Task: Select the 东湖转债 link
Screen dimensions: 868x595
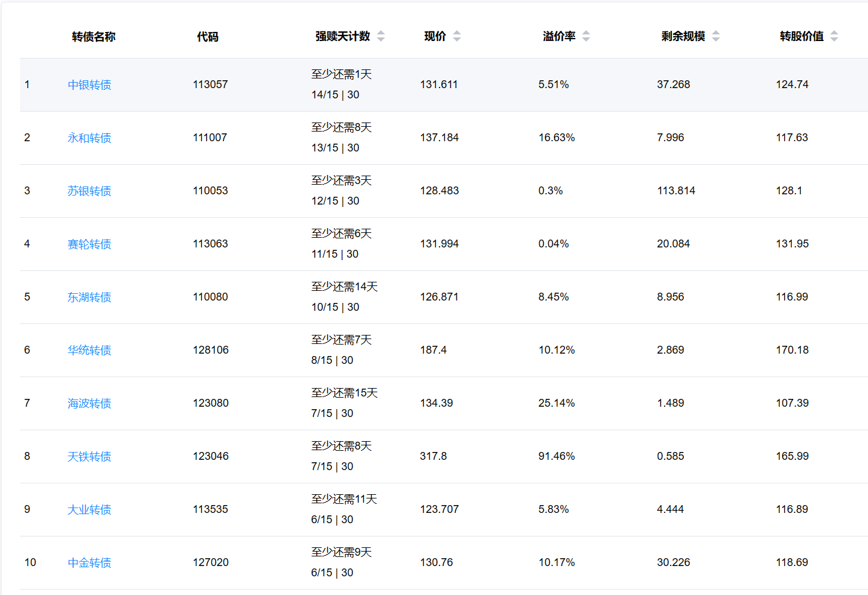Action: [x=89, y=297]
